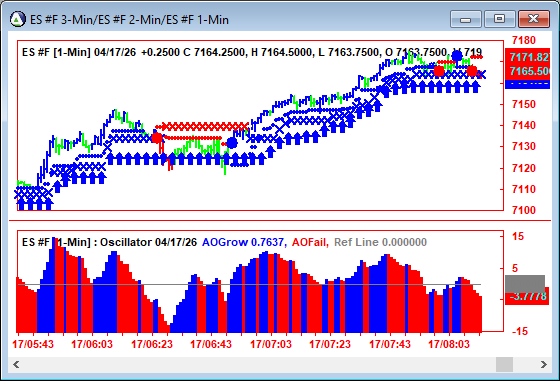Click the Ref Line 0.000000 label
Image resolution: width=560 pixels, height=381 pixels.
tap(380, 242)
